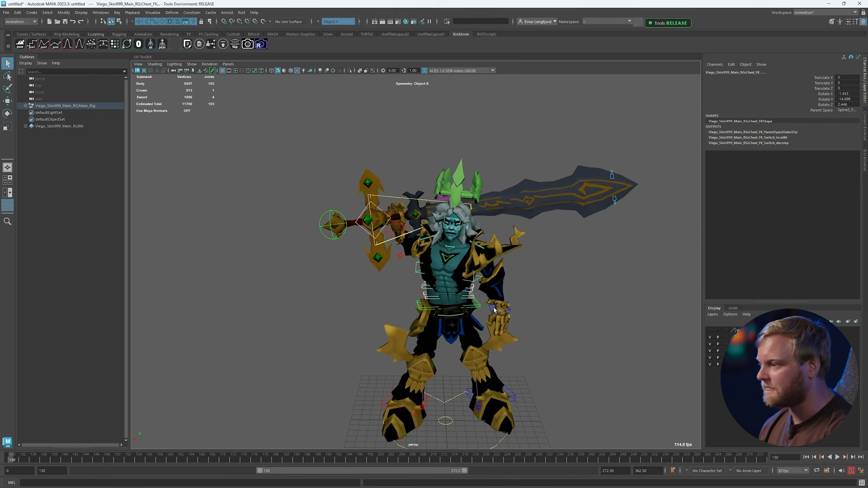Viewport: 868px width, 488px height.
Task: Click the Outliner horizontal scrollbar
Action: click(71, 445)
